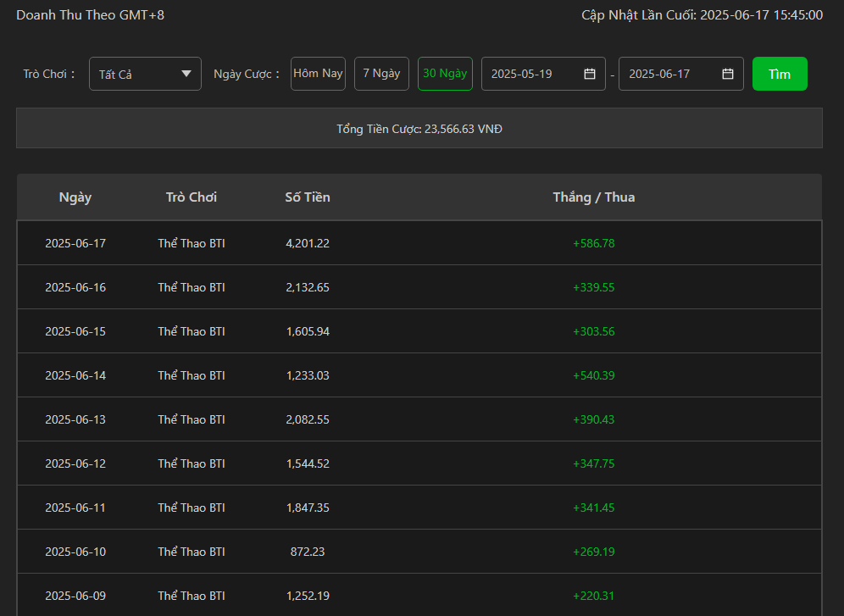Click win value +220.31

[x=594, y=597]
